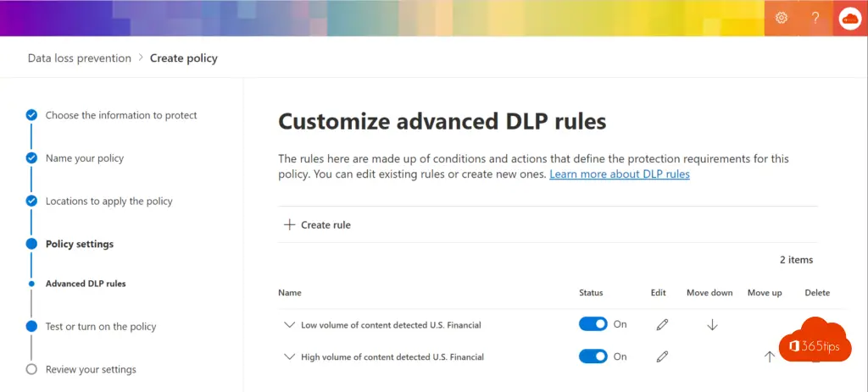Expand the High volume rule chevron
Screen dimensions: 868x392
[289, 356]
